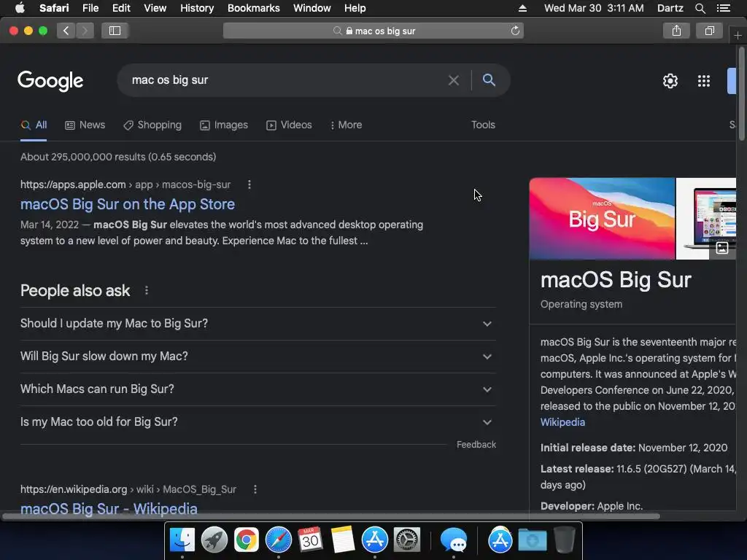Open the Downloads folder in Dock
This screenshot has width=747, height=560.
[532, 540]
